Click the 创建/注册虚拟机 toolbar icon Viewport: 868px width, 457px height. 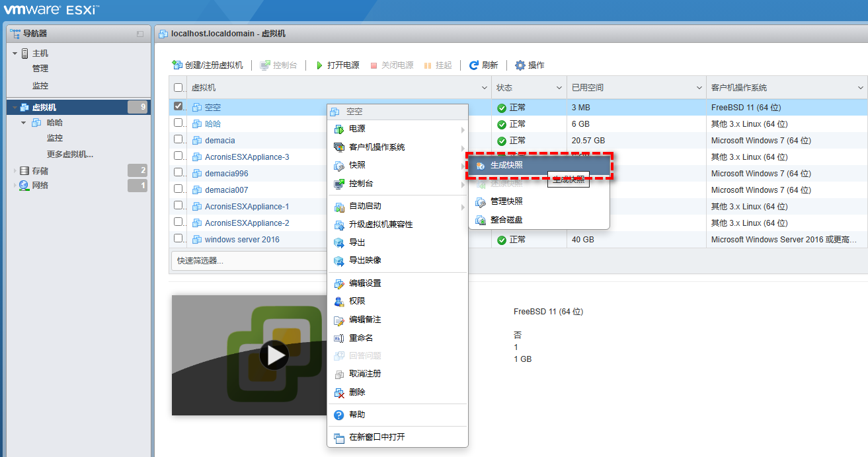tap(177, 65)
